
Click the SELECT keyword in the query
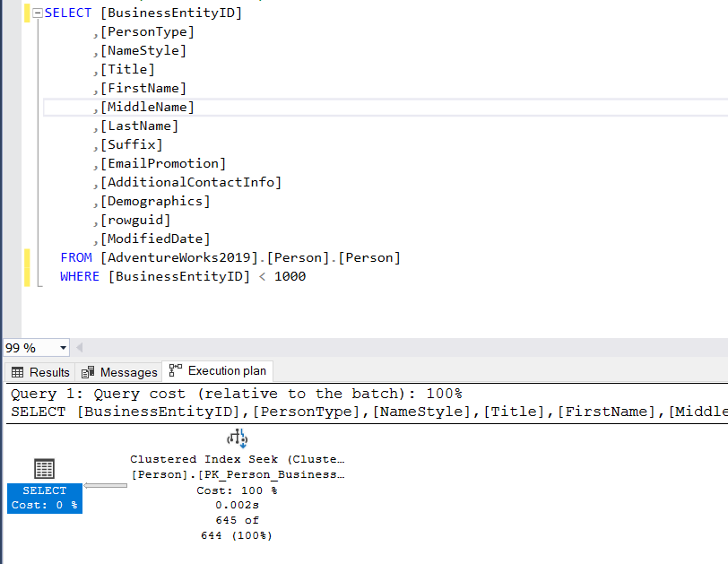(x=68, y=13)
